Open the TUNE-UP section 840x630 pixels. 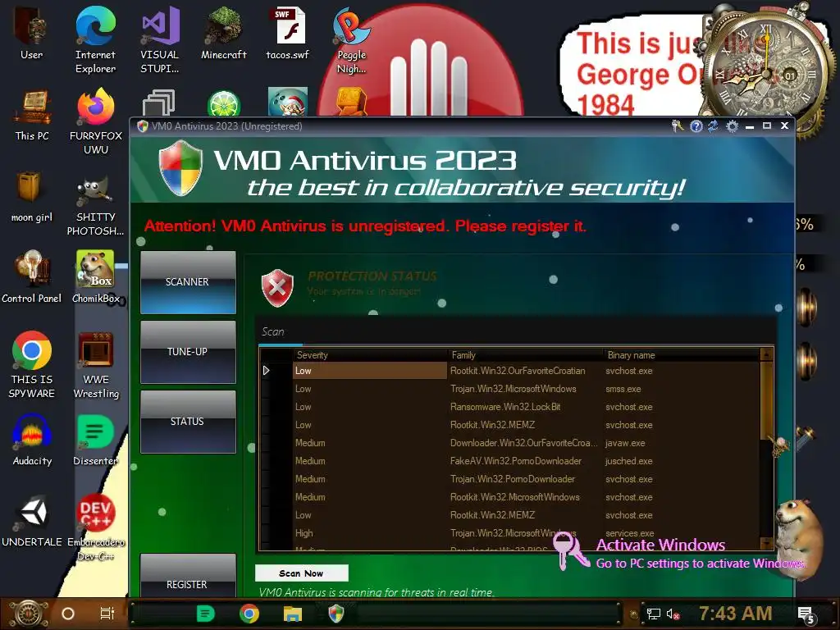click(188, 352)
